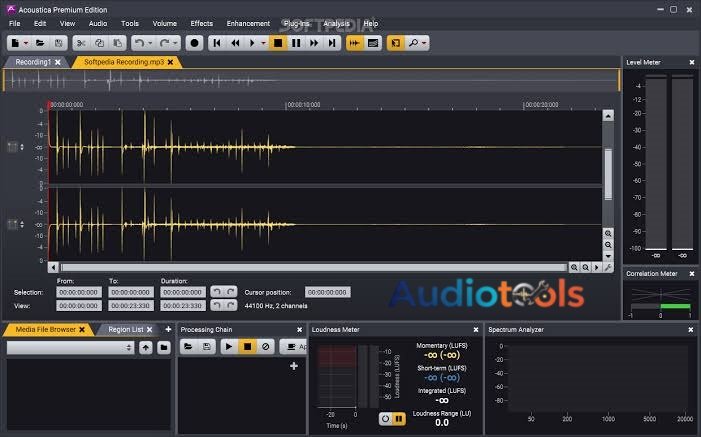This screenshot has height=437, width=701.
Task: Expand the Redo history dropdown
Action: pyautogui.click(x=175, y=43)
